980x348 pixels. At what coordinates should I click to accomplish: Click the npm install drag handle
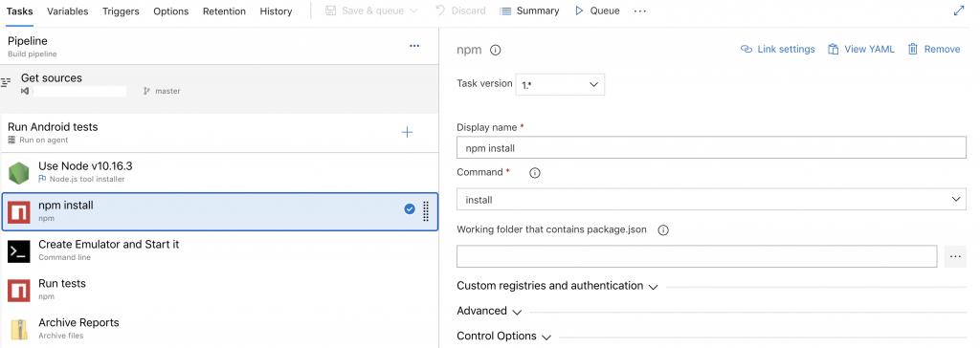pos(426,210)
